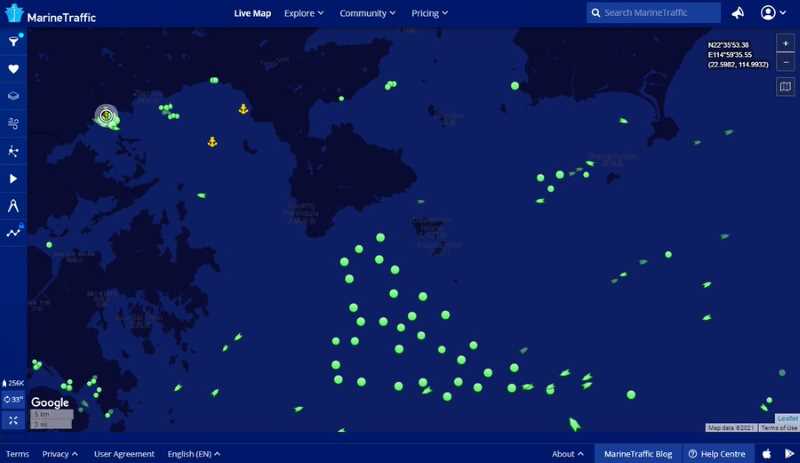Viewport: 800px width, 463px height.
Task: Toggle fullscreen map mode
Action: pyautogui.click(x=14, y=420)
